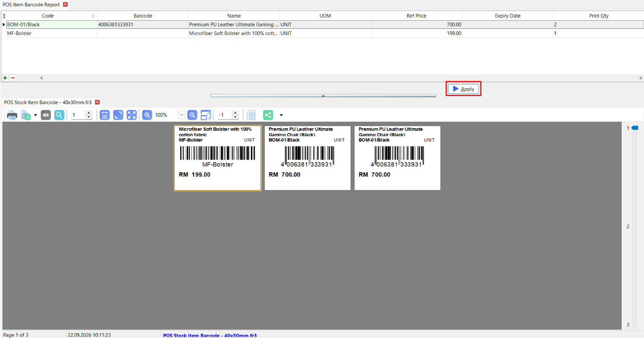Viewport: 644px width, 338px height.
Task: Select the BOM-01/Black code cell
Action: coord(52,24)
